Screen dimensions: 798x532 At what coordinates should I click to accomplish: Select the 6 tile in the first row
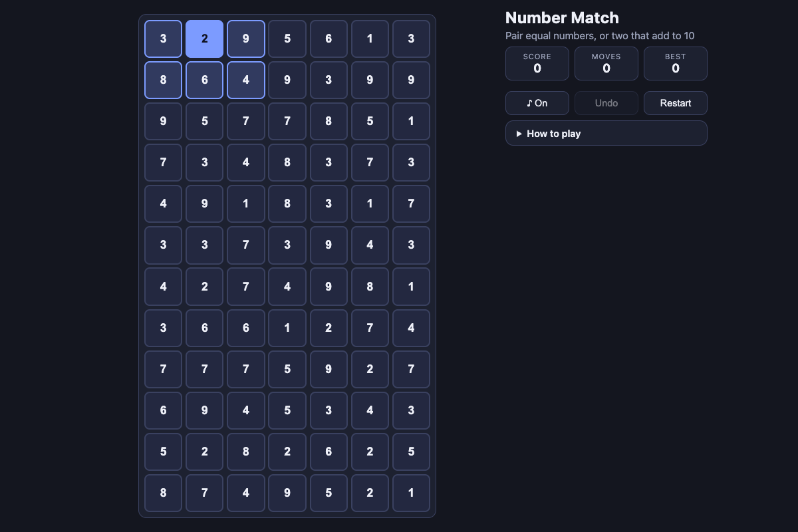329,39
